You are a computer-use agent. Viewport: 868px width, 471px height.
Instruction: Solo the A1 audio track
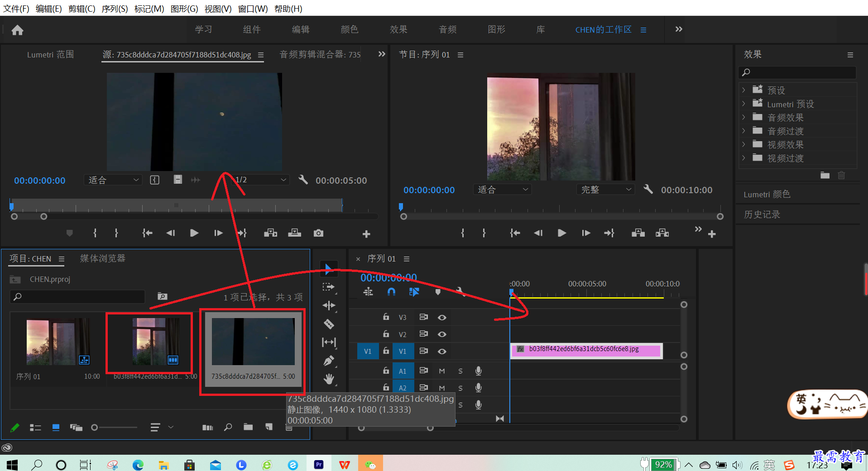click(460, 371)
